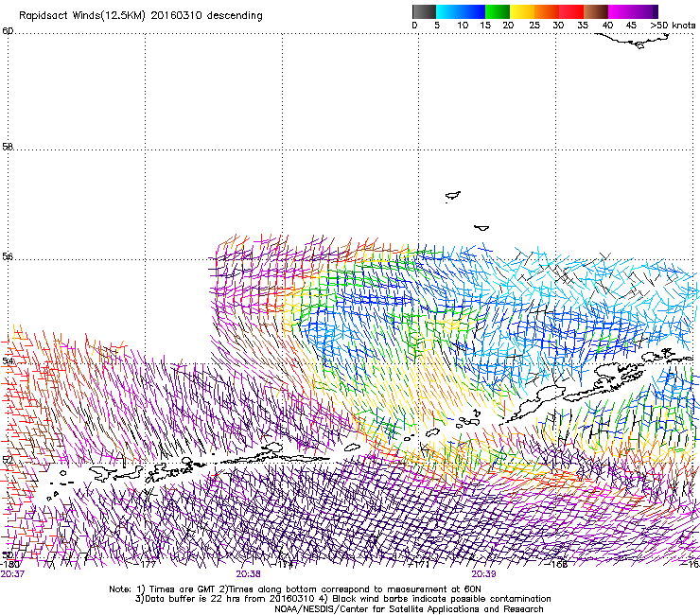Click the '40' label under the color bar
The image size is (700, 615).
pos(607,26)
